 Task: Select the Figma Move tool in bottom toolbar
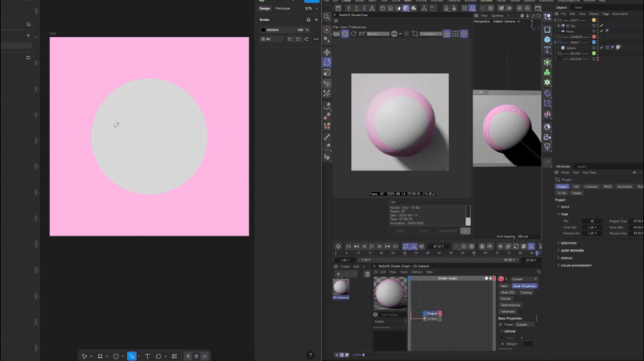[x=85, y=356]
